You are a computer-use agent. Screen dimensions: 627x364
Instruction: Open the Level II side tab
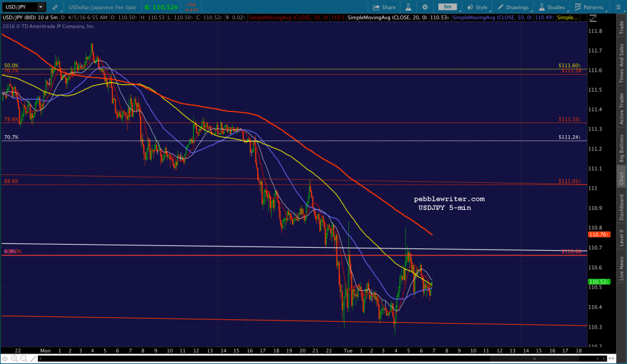(x=621, y=238)
